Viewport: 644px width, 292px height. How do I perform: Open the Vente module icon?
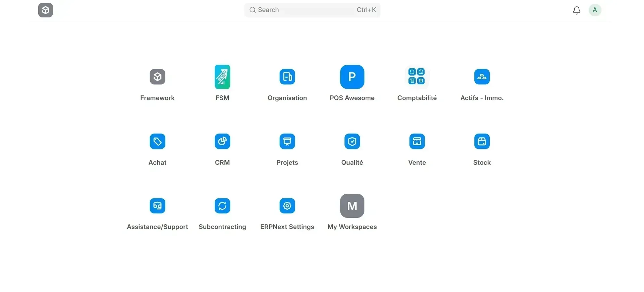(417, 141)
